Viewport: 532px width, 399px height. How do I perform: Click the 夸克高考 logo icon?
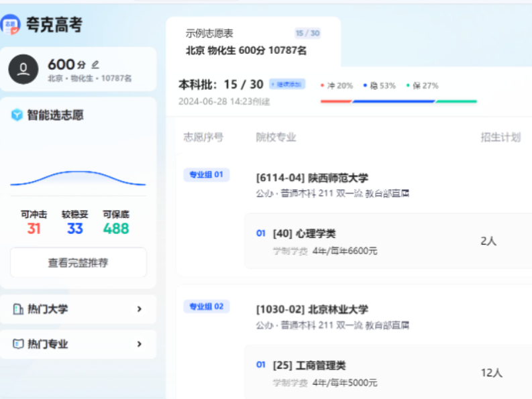10,24
